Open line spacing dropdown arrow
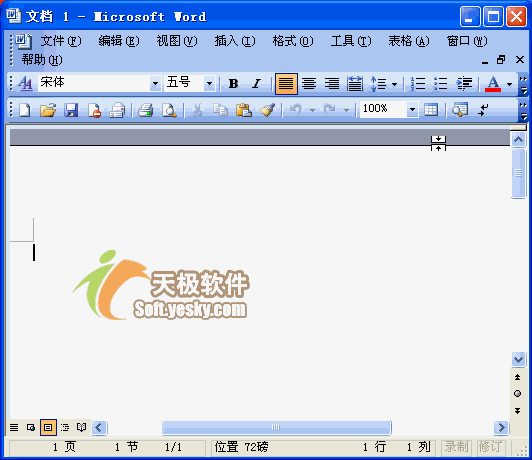The height and width of the screenshot is (460, 532). coord(394,84)
